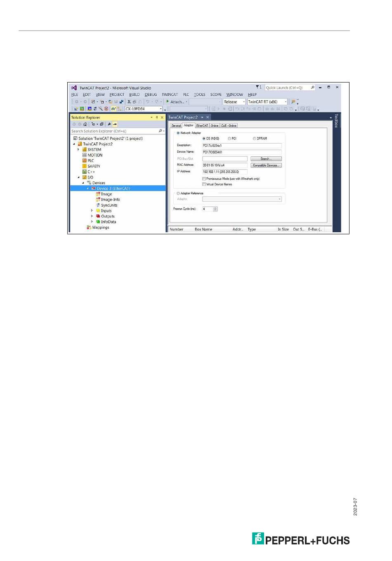Click the Solution Explorer search magnifier icon
Image resolution: width=392 pixels, height=561 pixels.
point(160,131)
